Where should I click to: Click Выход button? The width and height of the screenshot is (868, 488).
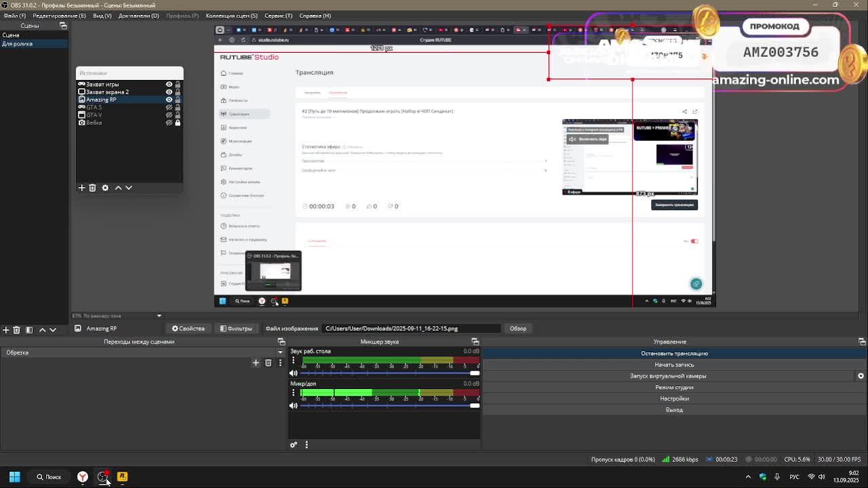[674, 410]
